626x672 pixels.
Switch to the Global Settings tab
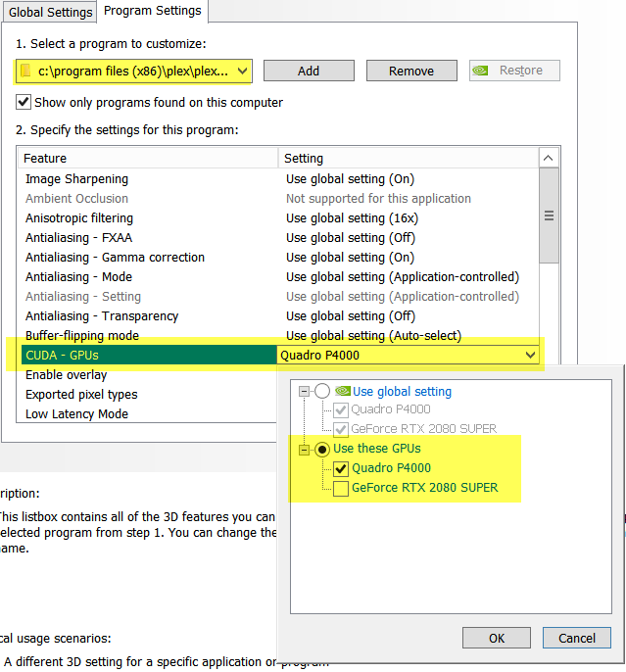click(x=50, y=12)
